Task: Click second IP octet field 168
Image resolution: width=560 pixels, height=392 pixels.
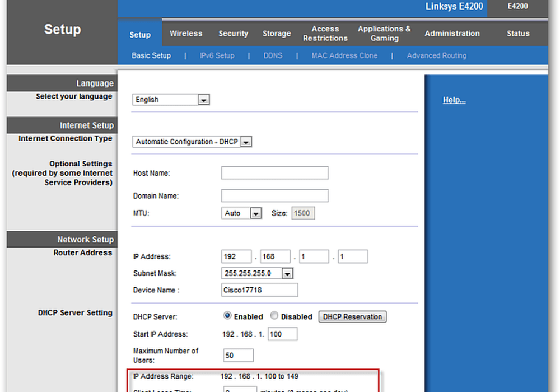Action: 275,256
